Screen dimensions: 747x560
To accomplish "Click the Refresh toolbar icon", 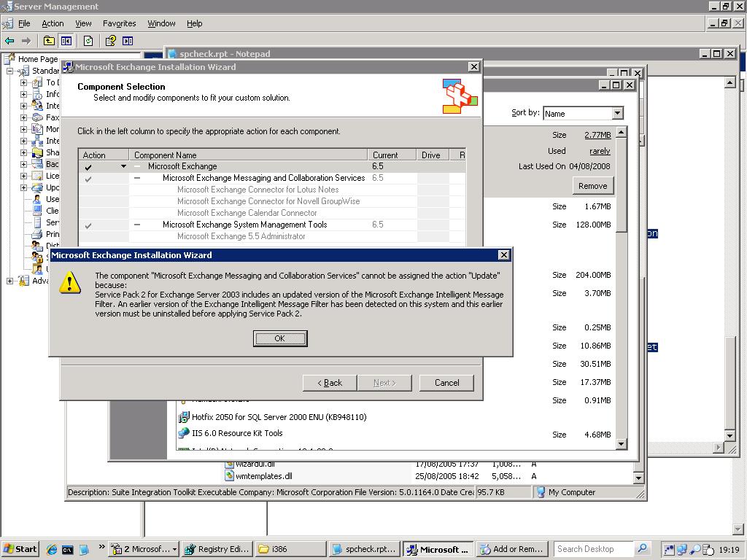I will pos(88,41).
